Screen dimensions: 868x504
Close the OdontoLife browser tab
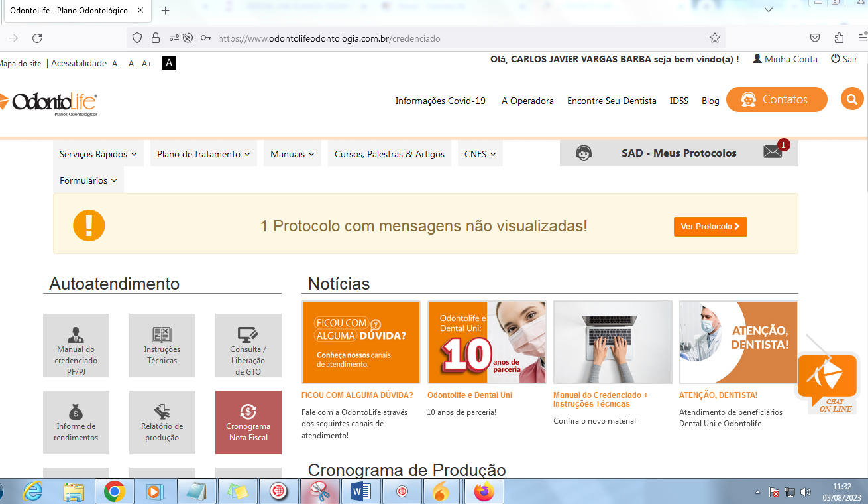(x=140, y=11)
